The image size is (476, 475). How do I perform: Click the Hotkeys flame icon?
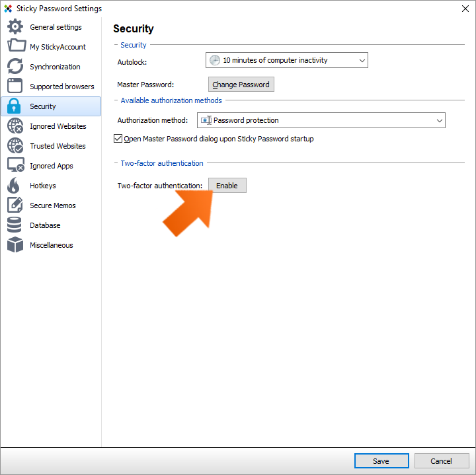pyautogui.click(x=13, y=186)
